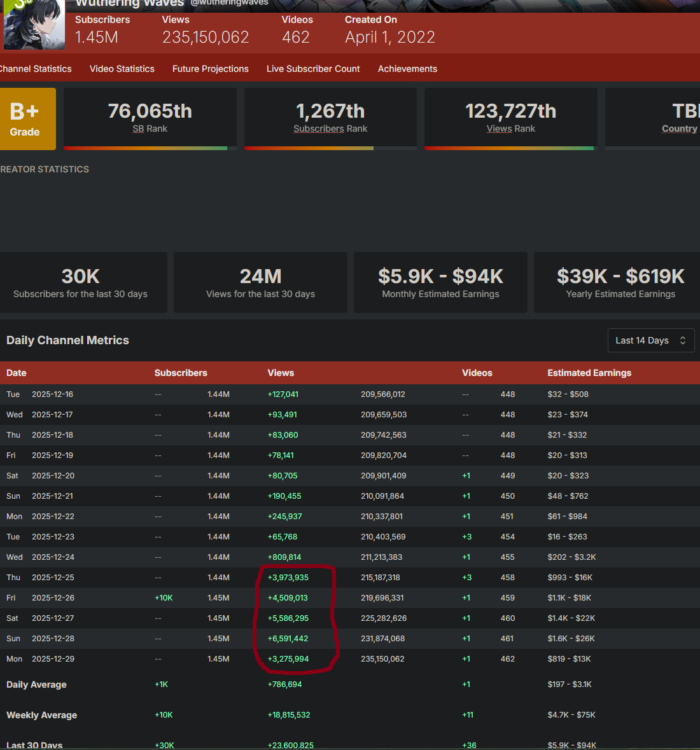
Task: Click the header Subscribers count 1.45M
Action: [97, 38]
